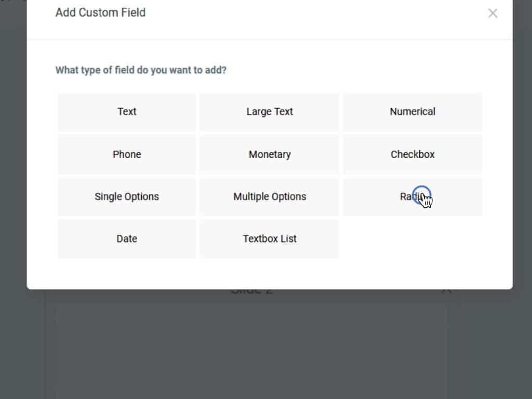The height and width of the screenshot is (399, 532).
Task: Choose the Text field type
Action: point(127,112)
